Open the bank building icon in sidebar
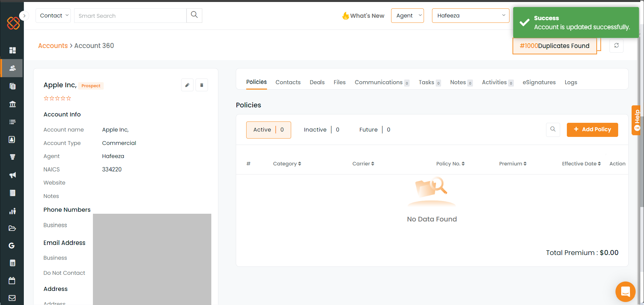The width and height of the screenshot is (644, 305). (12, 104)
